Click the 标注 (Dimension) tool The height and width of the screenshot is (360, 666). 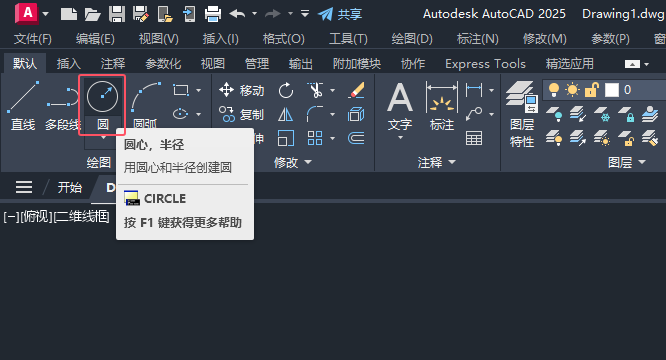(x=442, y=106)
